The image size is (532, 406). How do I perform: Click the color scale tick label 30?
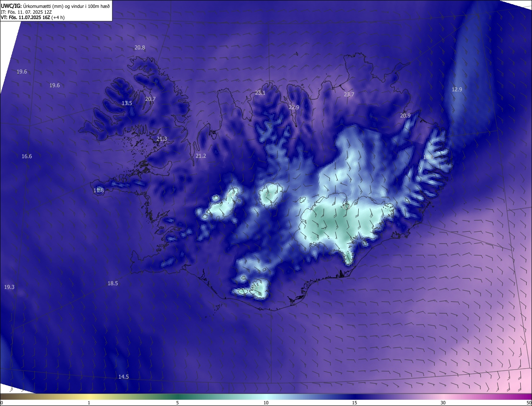[443, 403]
